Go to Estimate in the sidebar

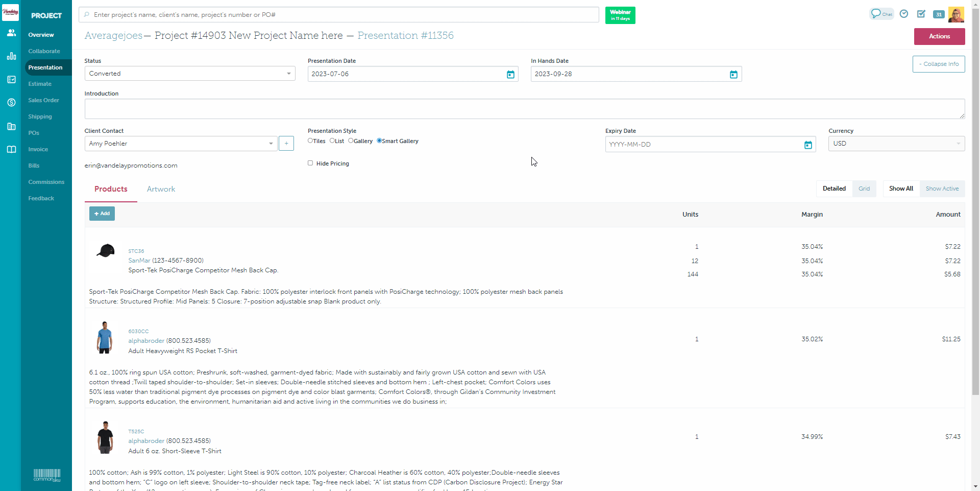pyautogui.click(x=40, y=84)
